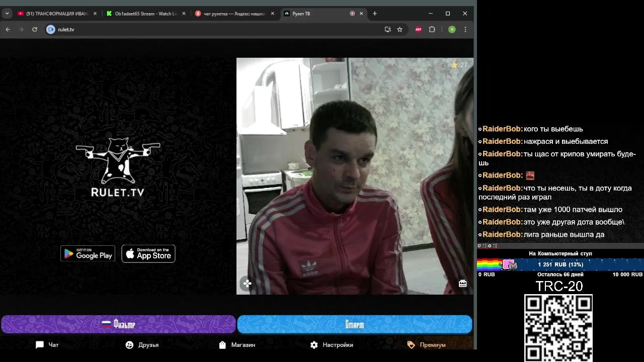644x362 pixels.
Task: Open the Друзья section
Action: [142, 345]
